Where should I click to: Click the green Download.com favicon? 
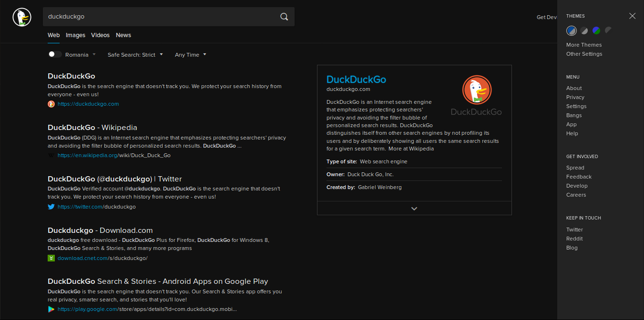point(51,258)
